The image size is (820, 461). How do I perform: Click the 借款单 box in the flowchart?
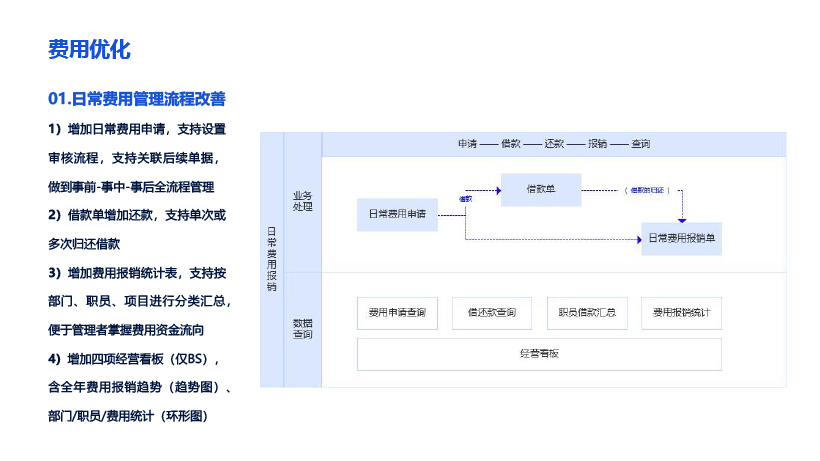(x=540, y=189)
